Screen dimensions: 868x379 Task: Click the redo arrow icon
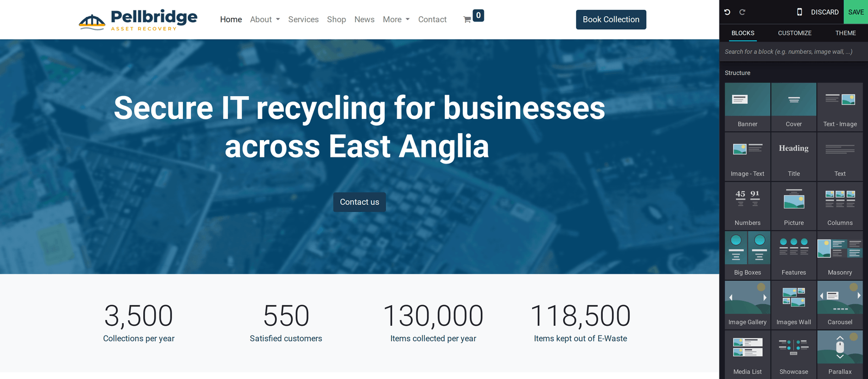click(x=742, y=12)
